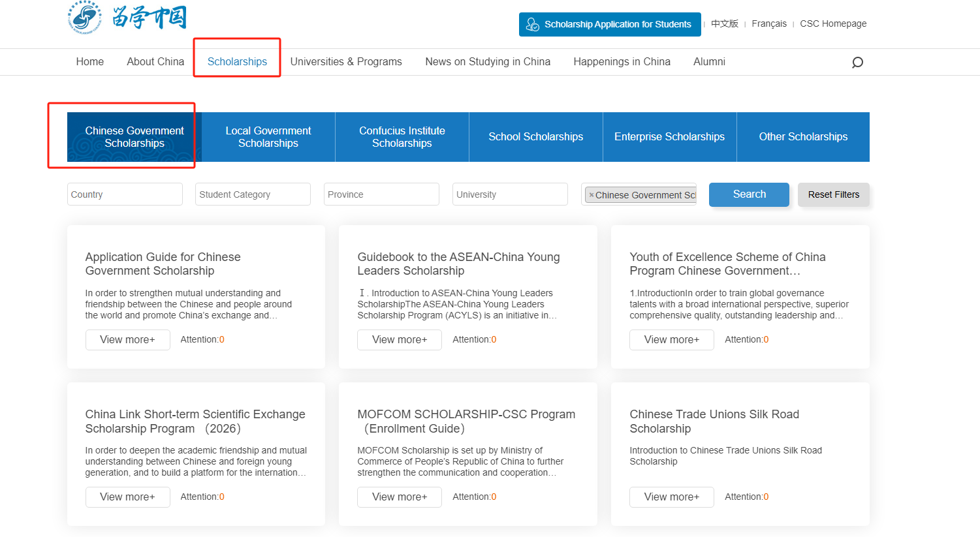
Task: Open News on Studying in China
Action: pos(488,61)
